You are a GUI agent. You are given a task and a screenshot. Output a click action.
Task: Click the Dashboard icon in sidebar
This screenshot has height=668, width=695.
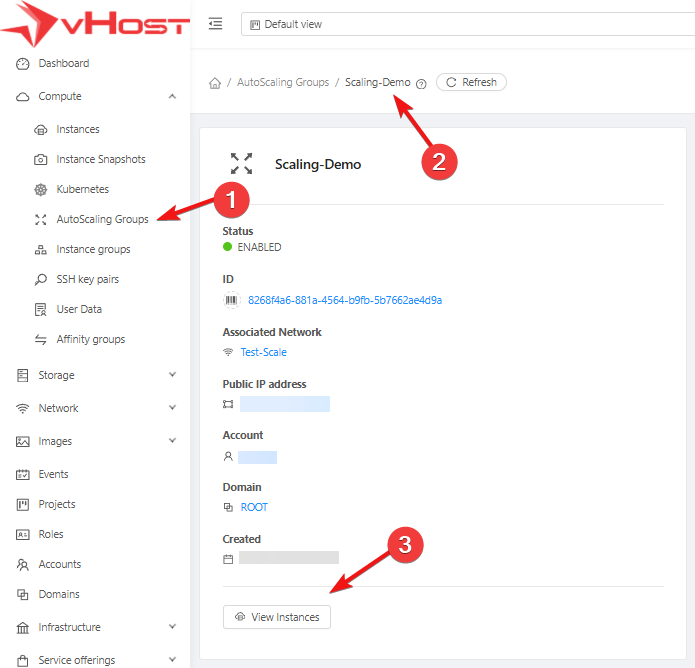23,64
